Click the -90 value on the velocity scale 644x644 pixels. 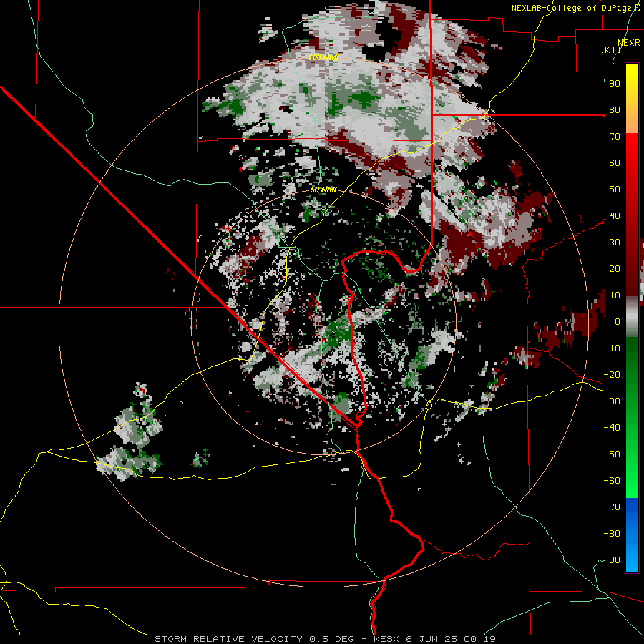[x=612, y=560]
